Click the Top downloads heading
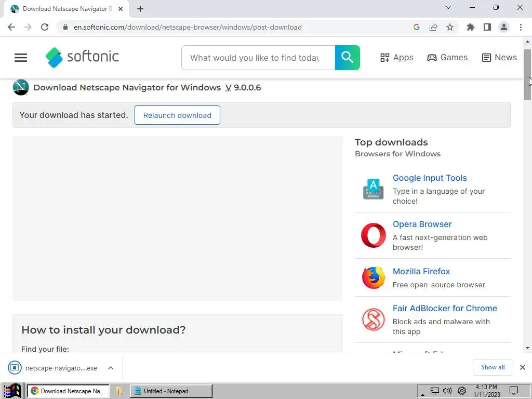The height and width of the screenshot is (399, 532). [x=391, y=142]
